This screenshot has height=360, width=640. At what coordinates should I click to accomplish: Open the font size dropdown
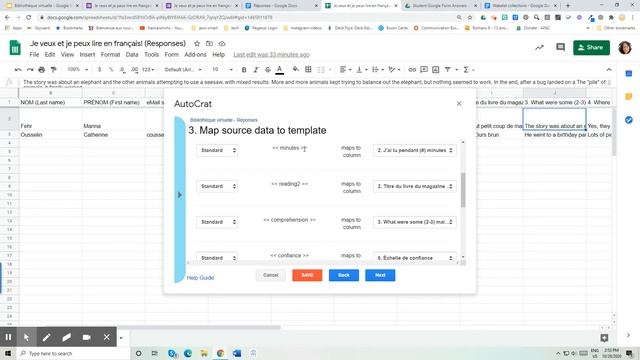[x=222, y=70]
